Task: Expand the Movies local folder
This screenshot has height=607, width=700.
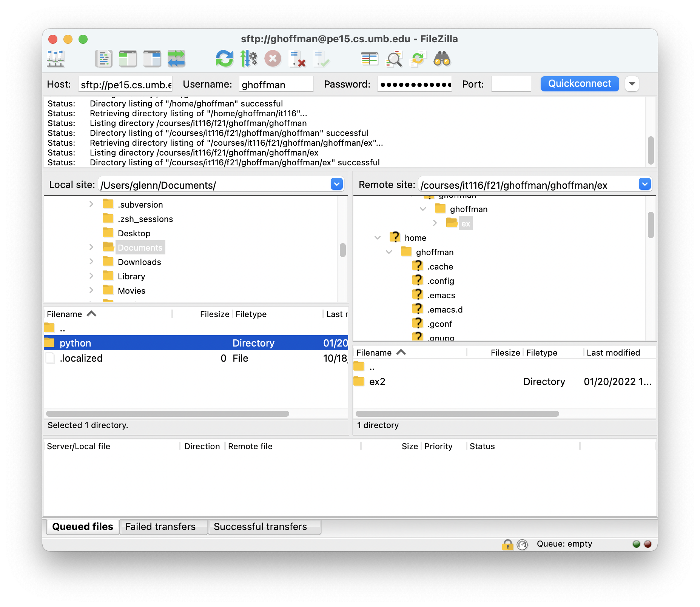Action: (91, 290)
